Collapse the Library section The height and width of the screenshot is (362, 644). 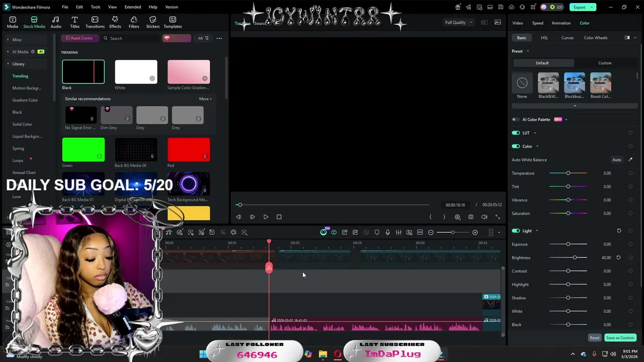point(8,64)
